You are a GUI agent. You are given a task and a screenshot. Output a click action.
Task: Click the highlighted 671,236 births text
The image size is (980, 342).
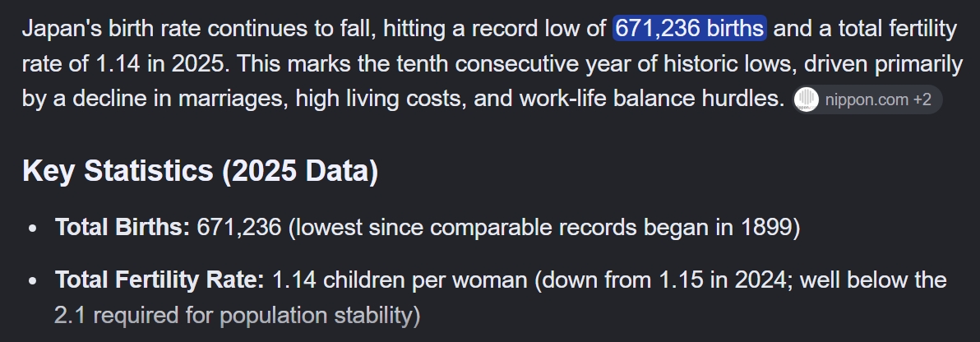(x=690, y=28)
